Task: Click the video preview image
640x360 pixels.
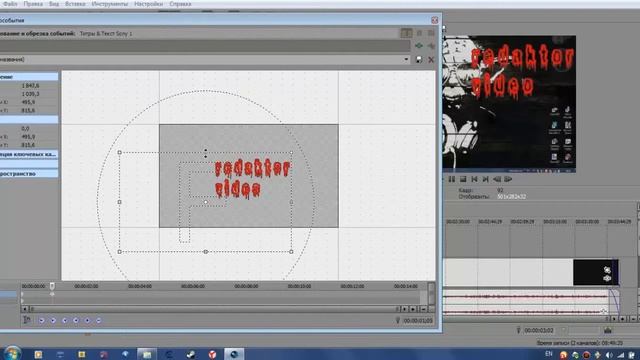Action: pyautogui.click(x=509, y=104)
